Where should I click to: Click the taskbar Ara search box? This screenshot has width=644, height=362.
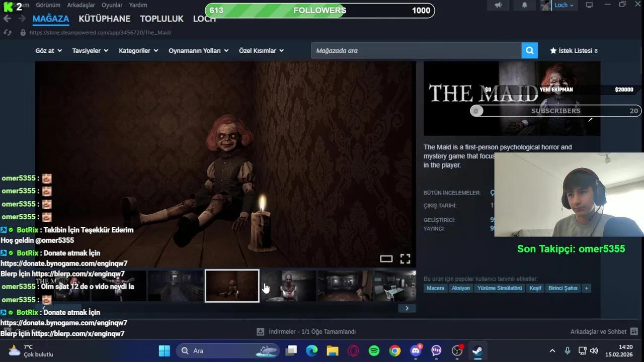click(227, 350)
